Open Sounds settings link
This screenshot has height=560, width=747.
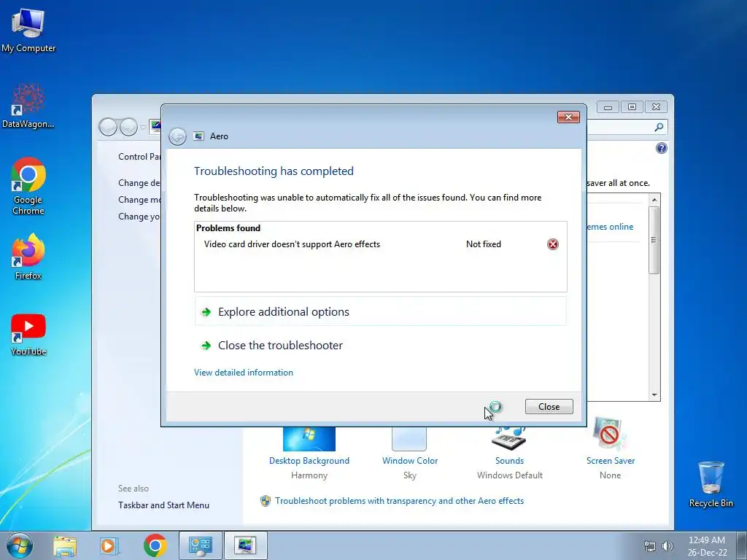tap(509, 461)
